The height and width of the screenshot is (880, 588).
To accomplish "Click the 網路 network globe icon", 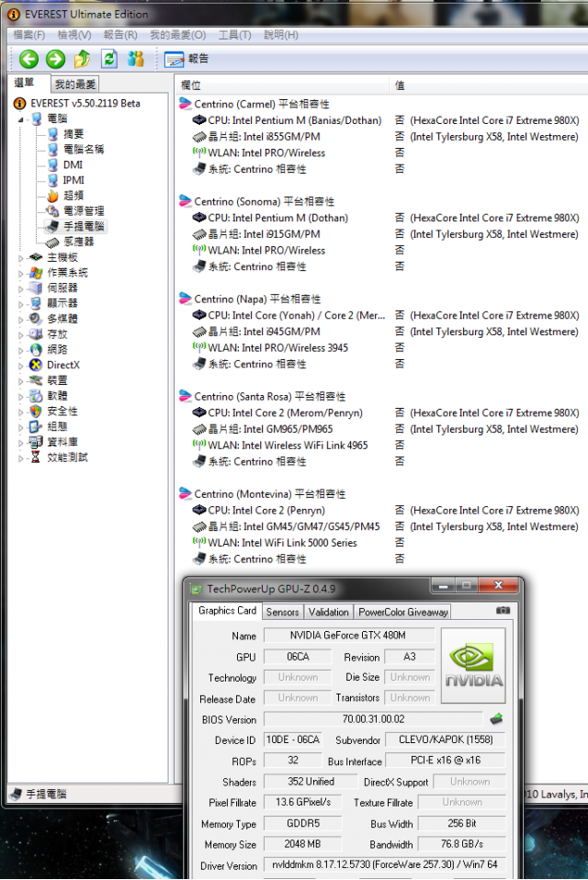I will coord(36,350).
